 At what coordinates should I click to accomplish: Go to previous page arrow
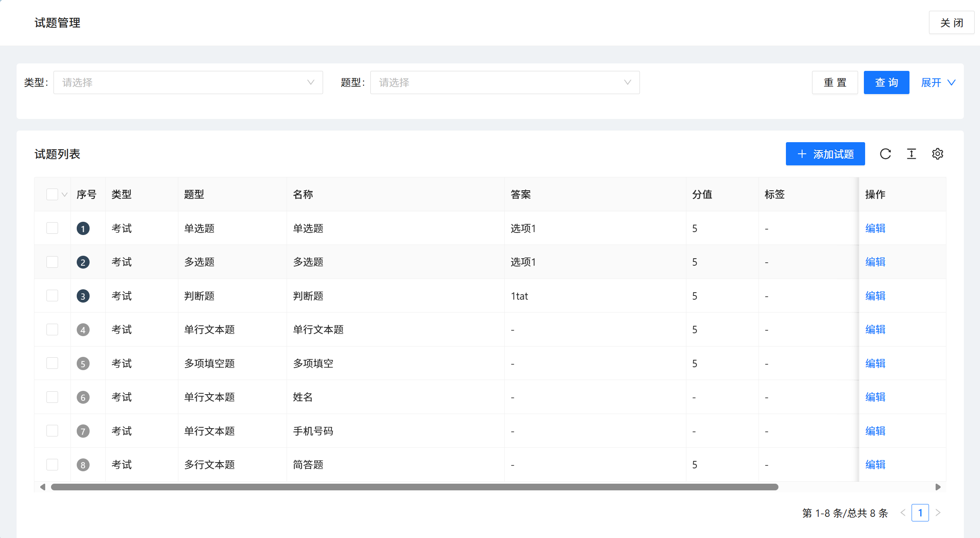[903, 513]
